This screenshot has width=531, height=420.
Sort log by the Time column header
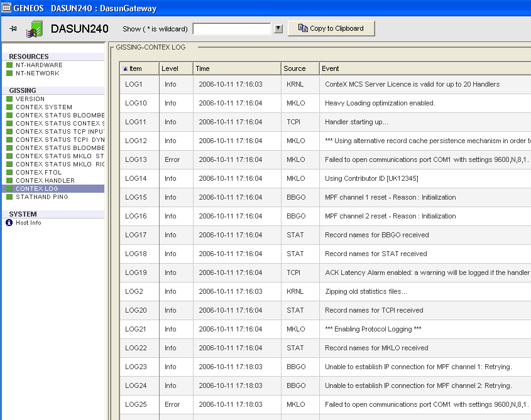click(x=236, y=68)
